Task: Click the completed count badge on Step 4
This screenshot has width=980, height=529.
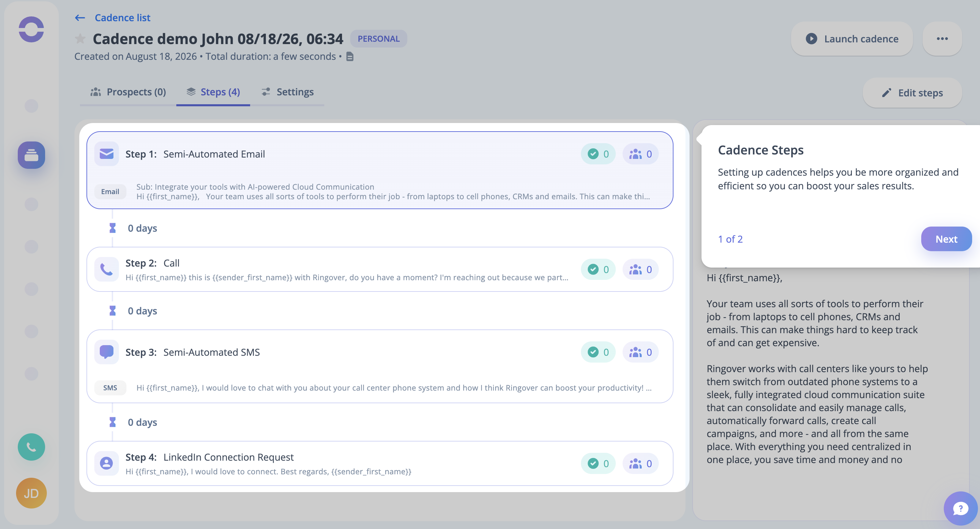Action: tap(598, 463)
